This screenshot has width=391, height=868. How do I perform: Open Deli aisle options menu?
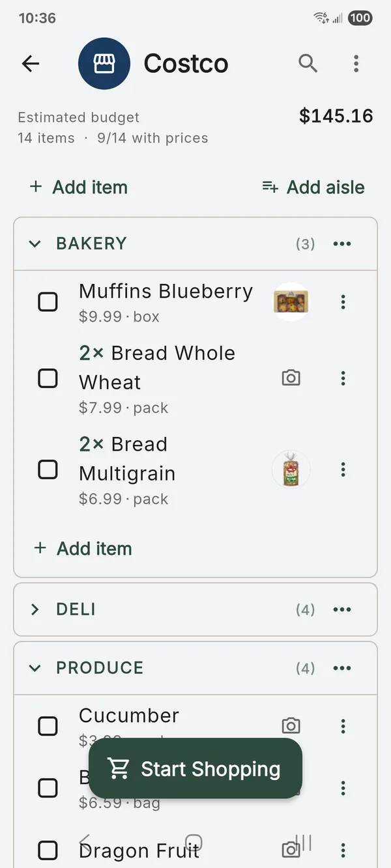[342, 609]
